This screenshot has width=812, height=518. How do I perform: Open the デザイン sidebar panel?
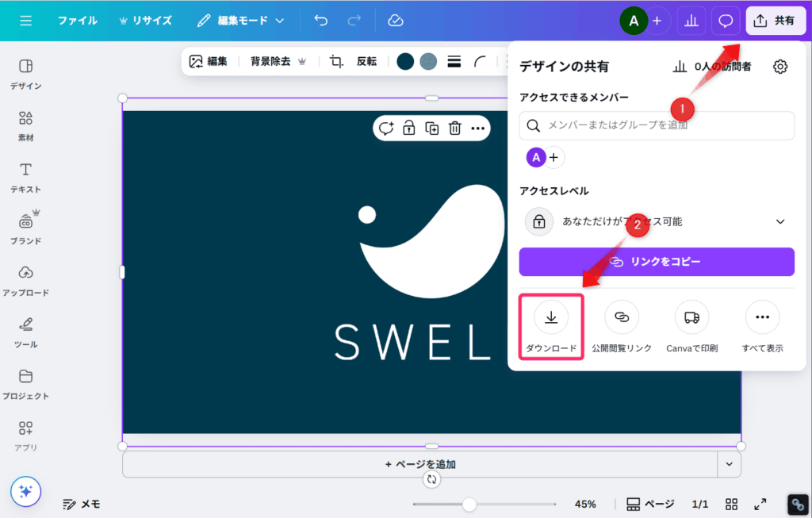click(x=26, y=75)
